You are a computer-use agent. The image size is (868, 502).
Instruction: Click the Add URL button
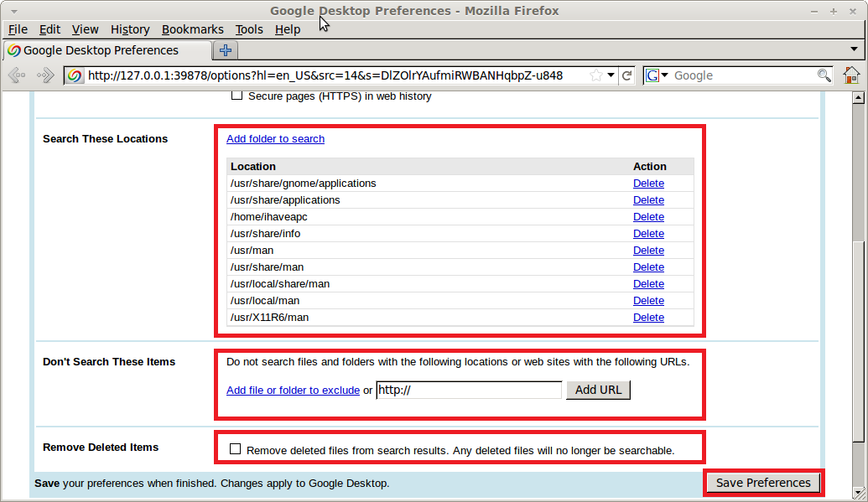[598, 390]
